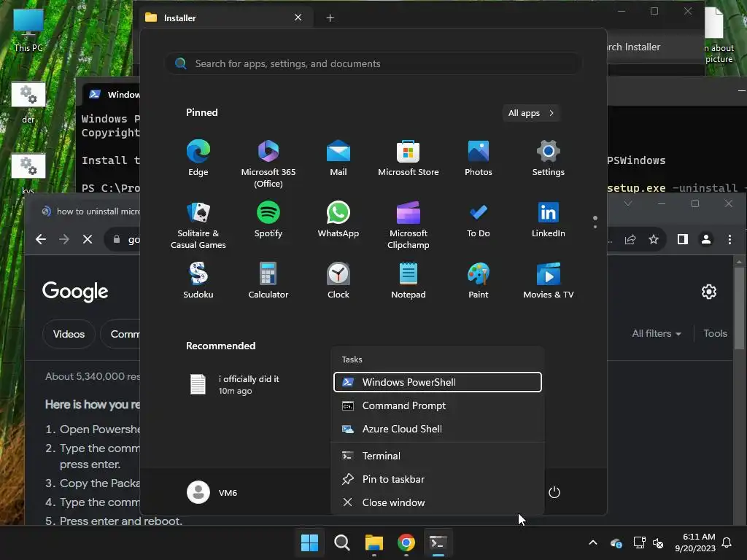Screen dimensions: 747x560
Task: Open File Explorer from taskbar
Action: [x=374, y=542]
